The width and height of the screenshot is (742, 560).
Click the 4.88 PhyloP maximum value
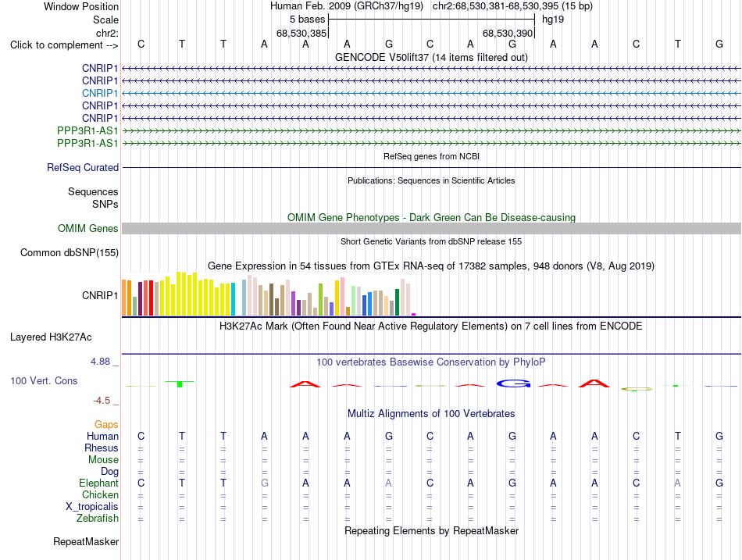100,362
